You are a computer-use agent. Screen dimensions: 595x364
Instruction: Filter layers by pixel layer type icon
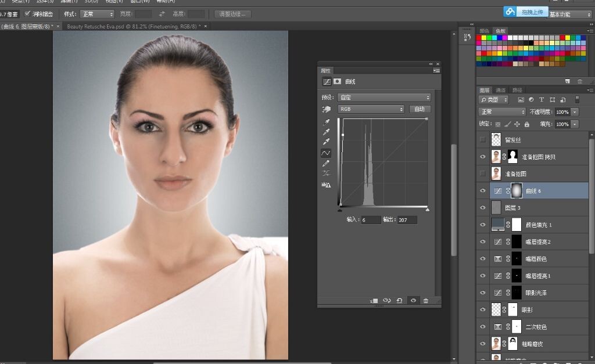(x=521, y=100)
